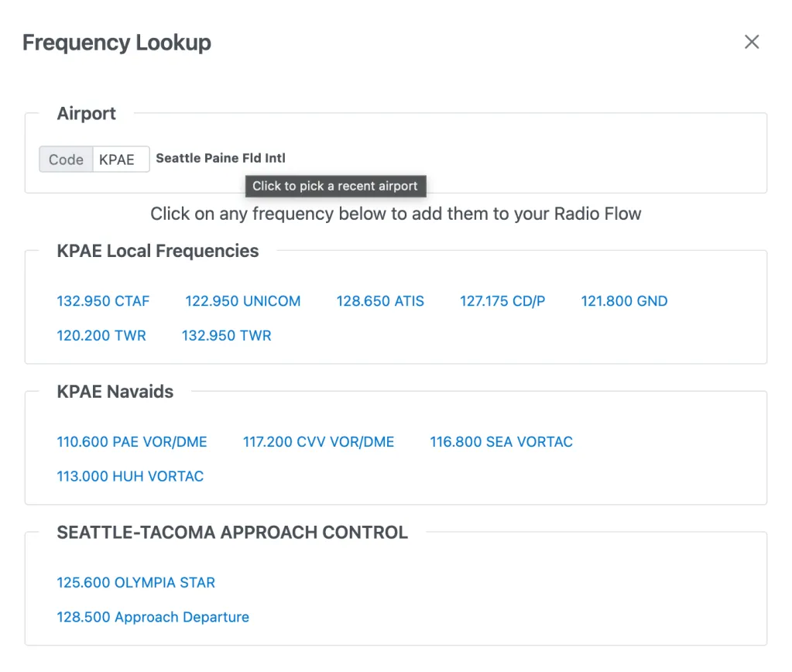This screenshot has height=672, width=792.
Task: Add the 120.200 TWR frequency
Action: click(101, 335)
